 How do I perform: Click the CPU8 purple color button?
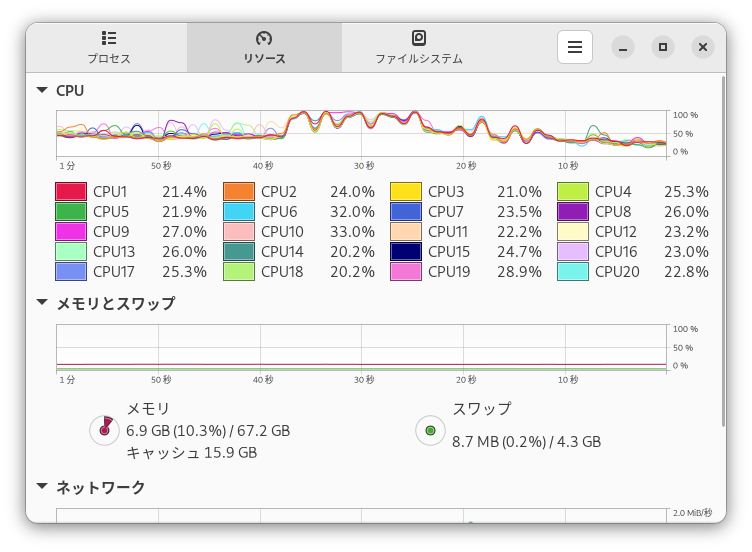573,211
